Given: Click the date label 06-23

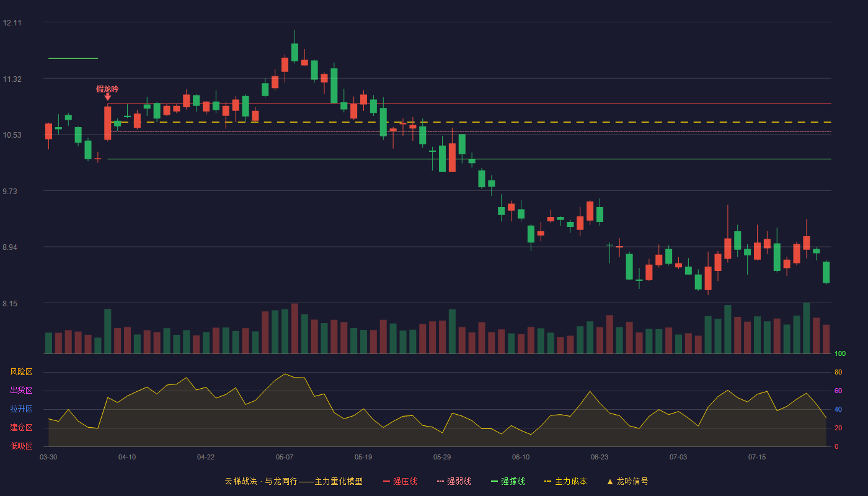Looking at the screenshot, I should point(600,457).
